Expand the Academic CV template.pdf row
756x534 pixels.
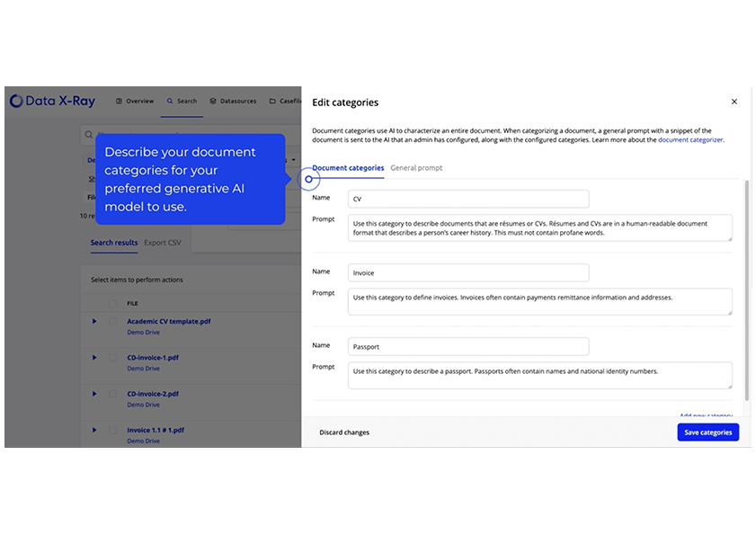(x=94, y=321)
